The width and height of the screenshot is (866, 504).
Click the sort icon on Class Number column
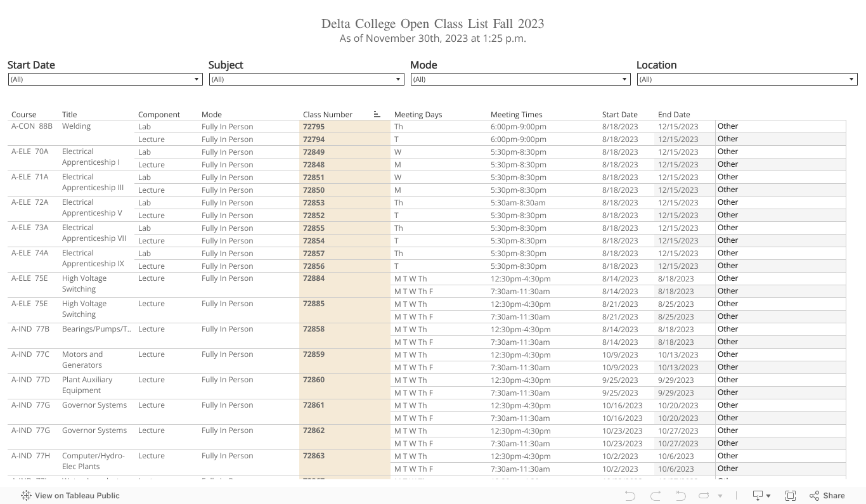[377, 113]
